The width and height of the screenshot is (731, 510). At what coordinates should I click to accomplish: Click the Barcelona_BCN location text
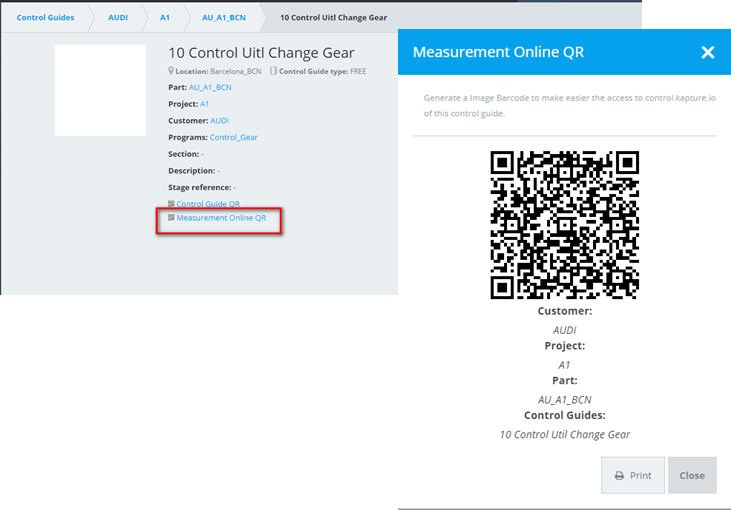click(x=236, y=71)
